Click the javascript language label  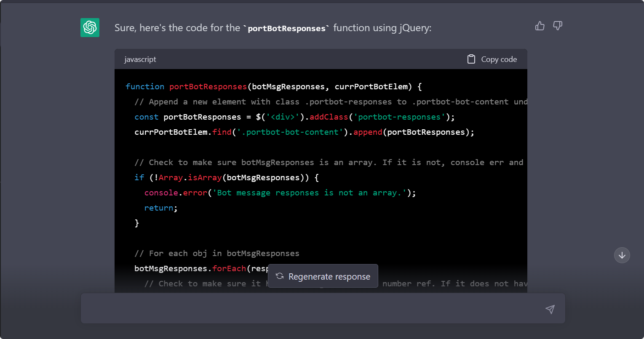coord(140,59)
